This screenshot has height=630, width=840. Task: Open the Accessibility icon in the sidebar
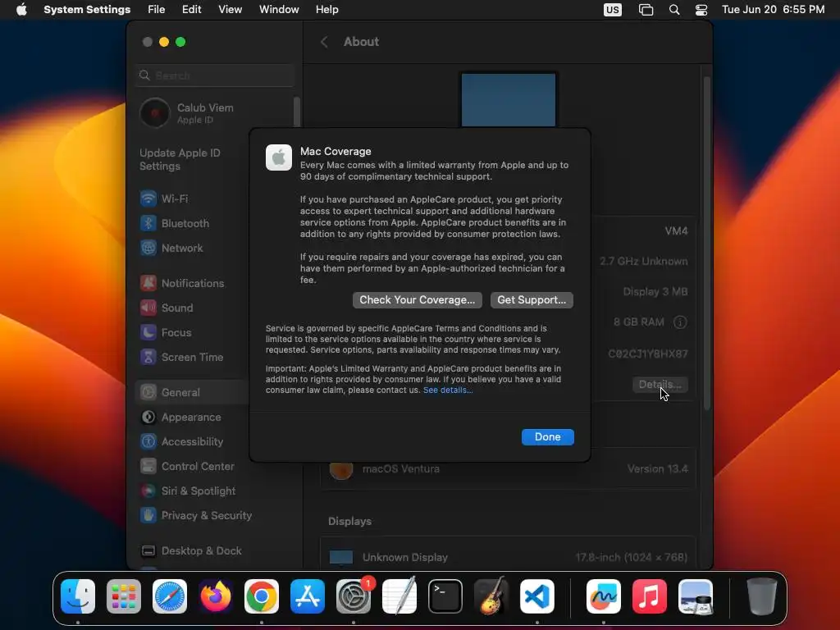point(148,442)
